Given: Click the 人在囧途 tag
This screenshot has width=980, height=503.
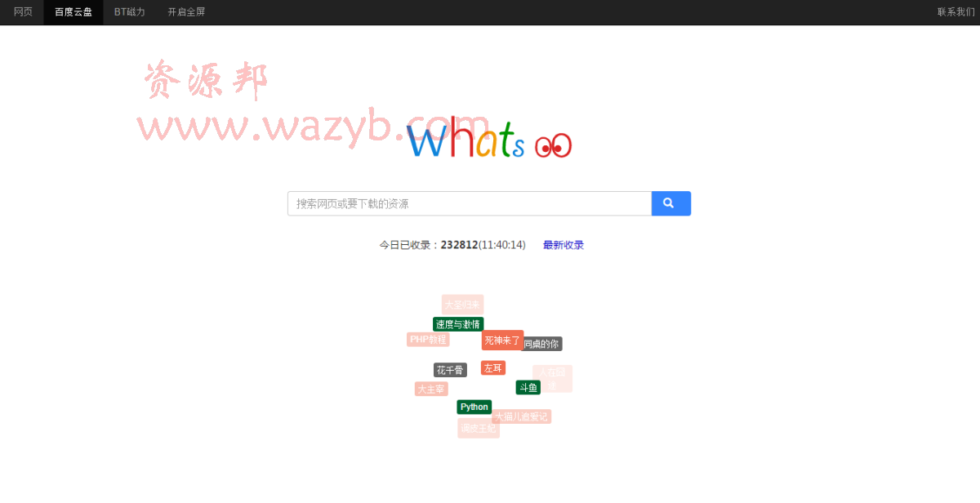Looking at the screenshot, I should pos(552,379).
